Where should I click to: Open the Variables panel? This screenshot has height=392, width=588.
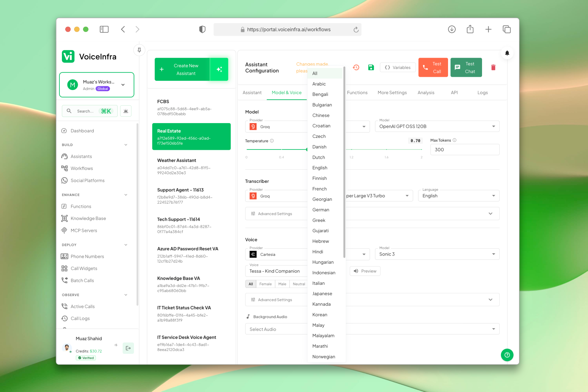(x=398, y=67)
